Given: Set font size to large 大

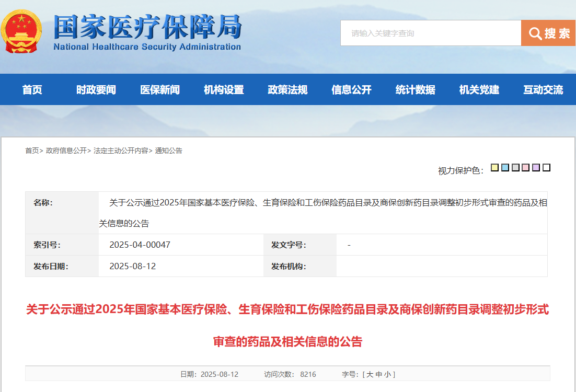Looking at the screenshot, I should [x=370, y=374].
